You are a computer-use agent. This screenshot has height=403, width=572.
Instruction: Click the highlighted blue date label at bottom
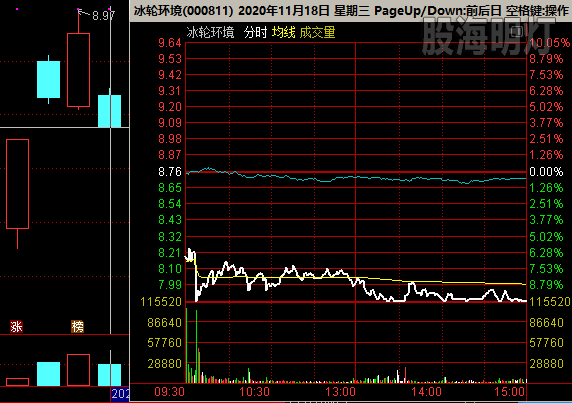120,394
